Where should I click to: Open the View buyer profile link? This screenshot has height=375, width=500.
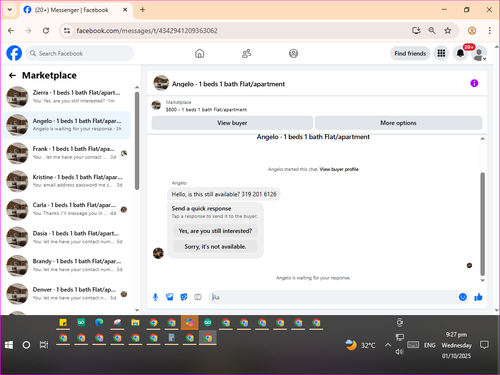(x=339, y=169)
